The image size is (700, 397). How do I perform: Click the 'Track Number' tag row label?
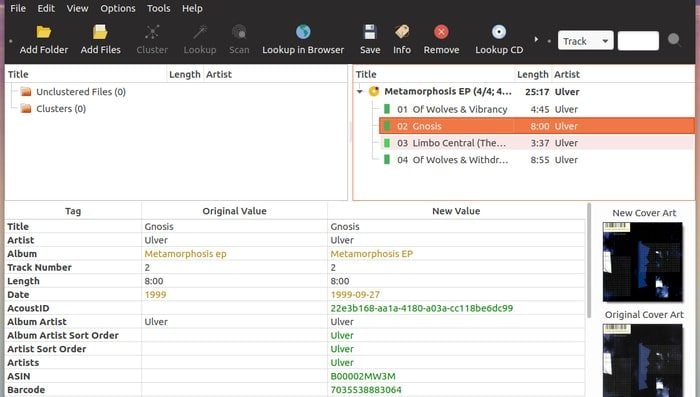pyautogui.click(x=39, y=267)
